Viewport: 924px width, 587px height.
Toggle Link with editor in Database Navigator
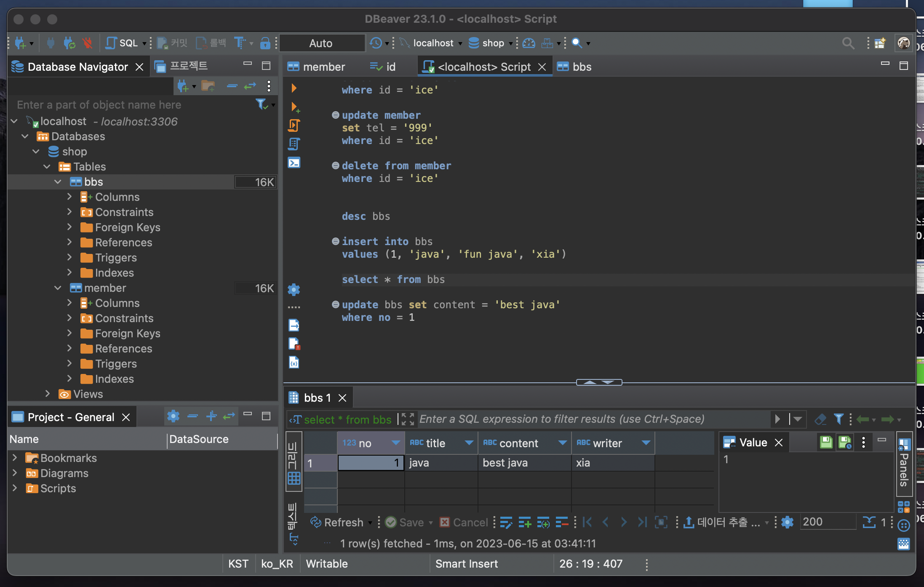[x=250, y=86]
